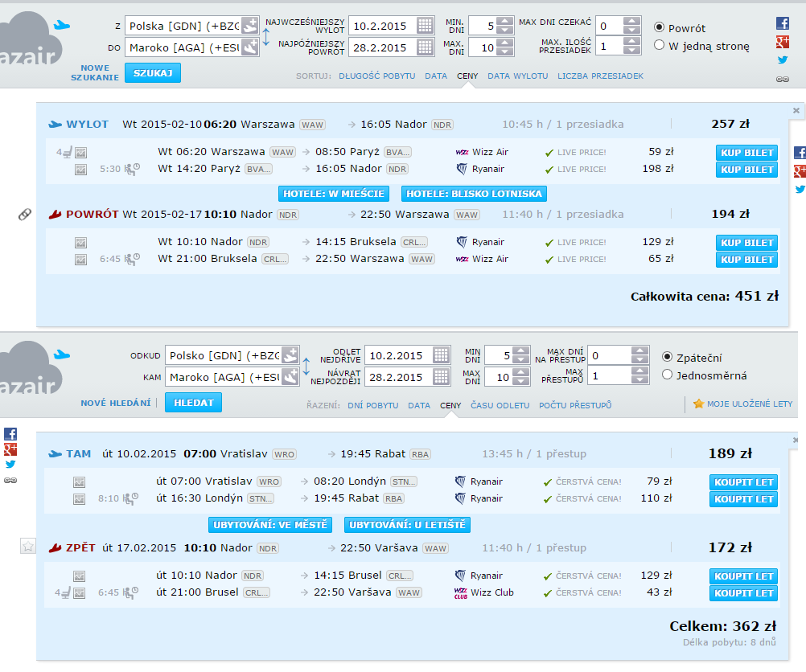This screenshot has width=806, height=672.
Task: Share Czech results on Facebook sidebar icon
Action: pyautogui.click(x=10, y=433)
